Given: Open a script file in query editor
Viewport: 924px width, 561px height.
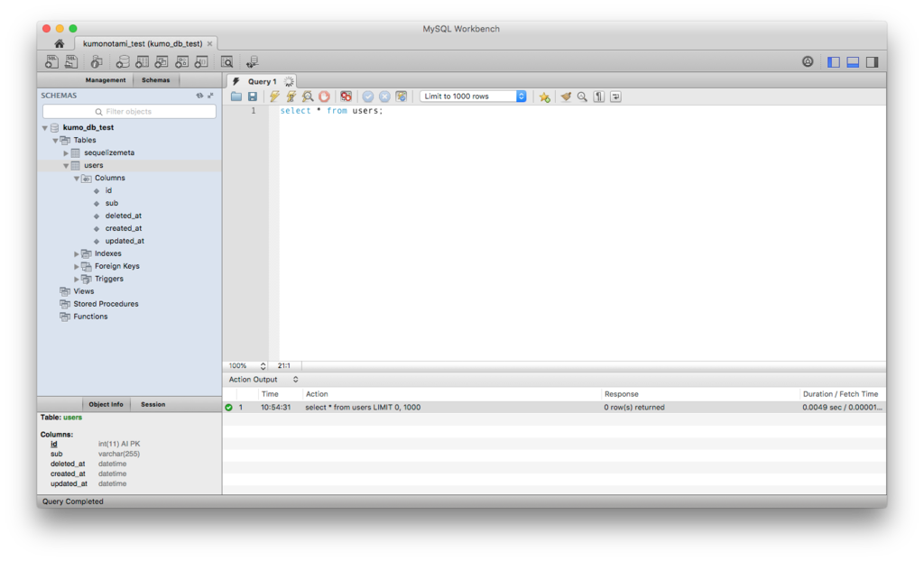Looking at the screenshot, I should point(236,96).
